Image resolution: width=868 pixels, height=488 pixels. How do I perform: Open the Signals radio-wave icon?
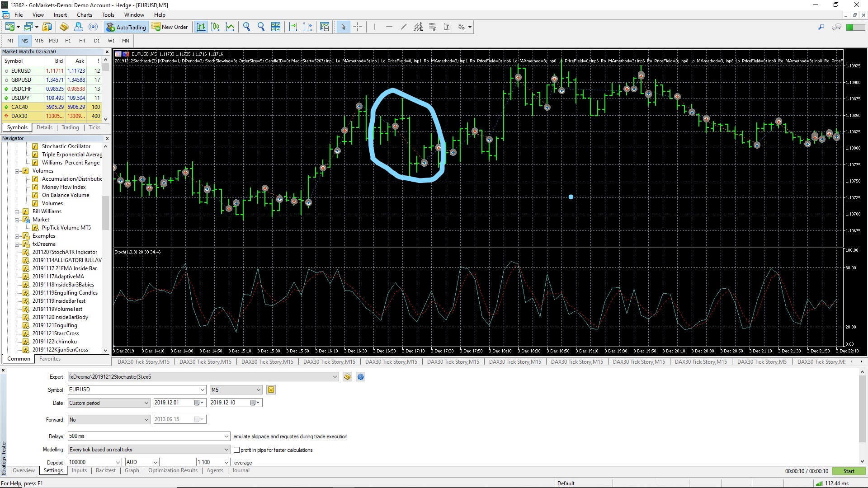click(x=93, y=27)
